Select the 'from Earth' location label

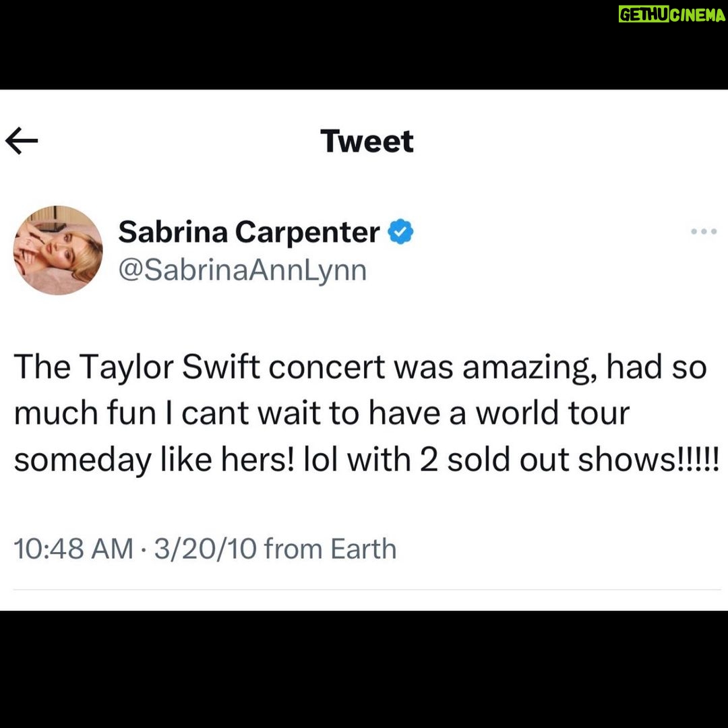[x=330, y=549]
